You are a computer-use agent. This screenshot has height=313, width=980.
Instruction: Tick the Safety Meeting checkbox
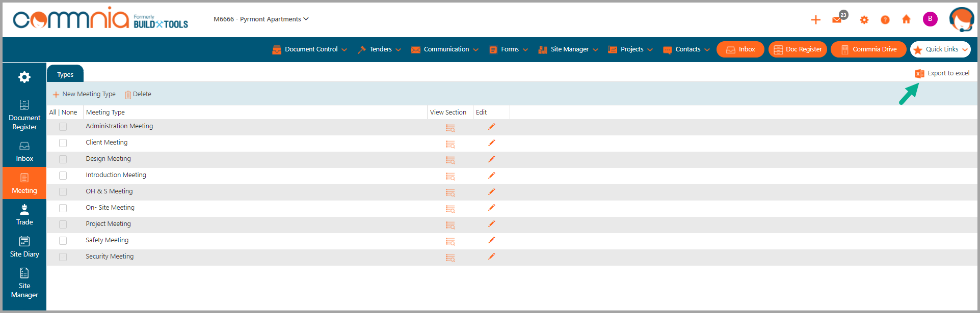click(x=63, y=241)
